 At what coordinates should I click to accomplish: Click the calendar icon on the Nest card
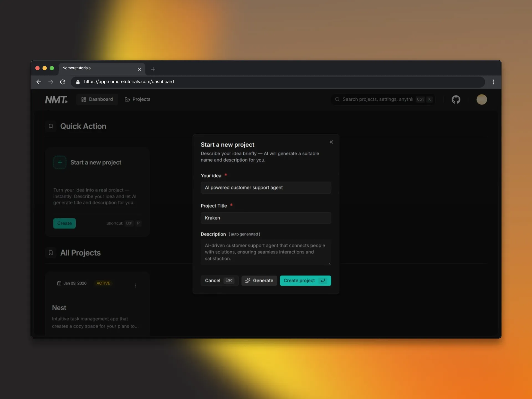point(60,283)
